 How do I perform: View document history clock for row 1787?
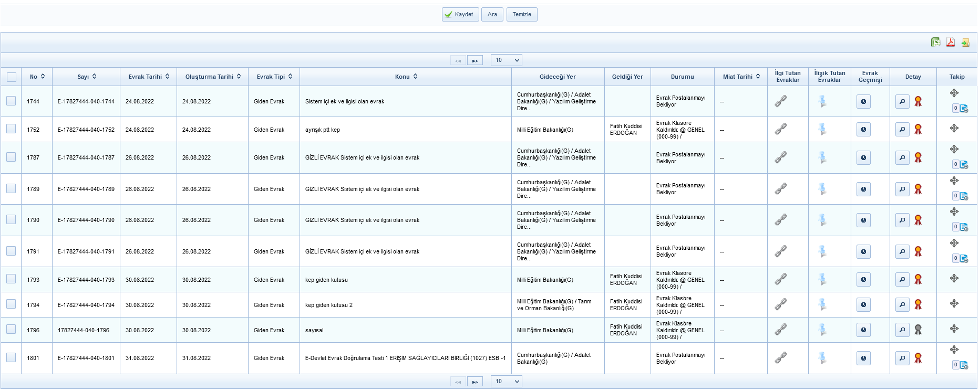pyautogui.click(x=863, y=157)
